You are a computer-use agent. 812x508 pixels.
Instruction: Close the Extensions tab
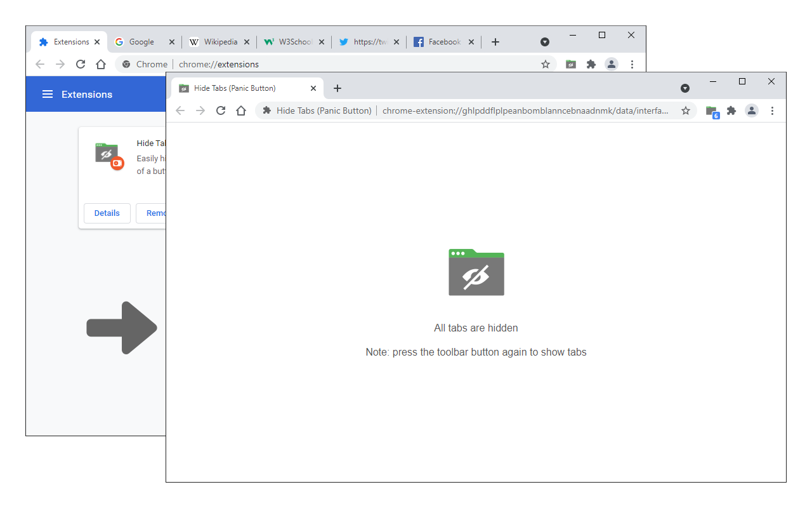pyautogui.click(x=96, y=42)
